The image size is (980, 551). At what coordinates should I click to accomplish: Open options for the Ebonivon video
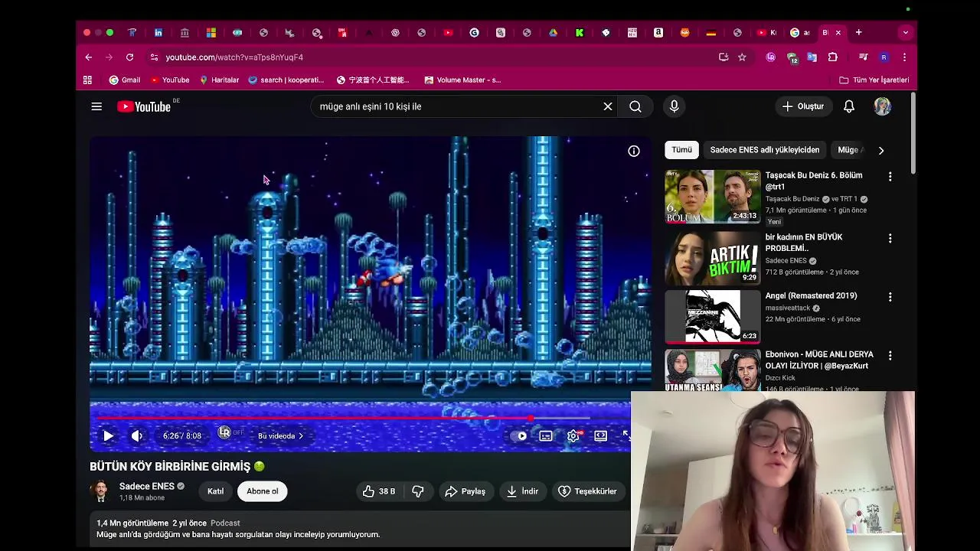890,356
